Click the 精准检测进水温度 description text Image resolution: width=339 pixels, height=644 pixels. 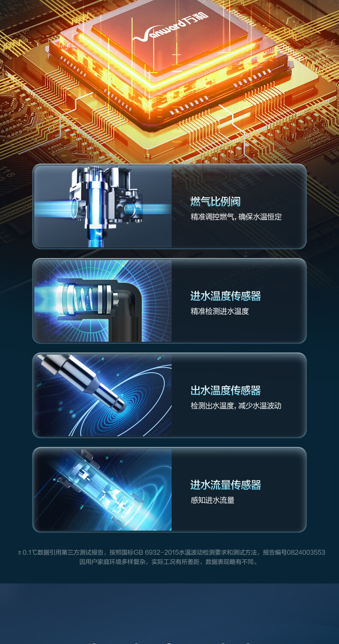click(220, 311)
